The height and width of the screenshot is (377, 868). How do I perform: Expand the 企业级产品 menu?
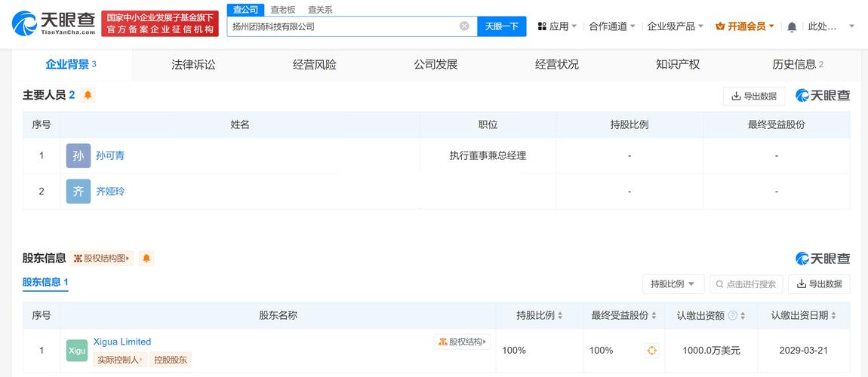(676, 26)
